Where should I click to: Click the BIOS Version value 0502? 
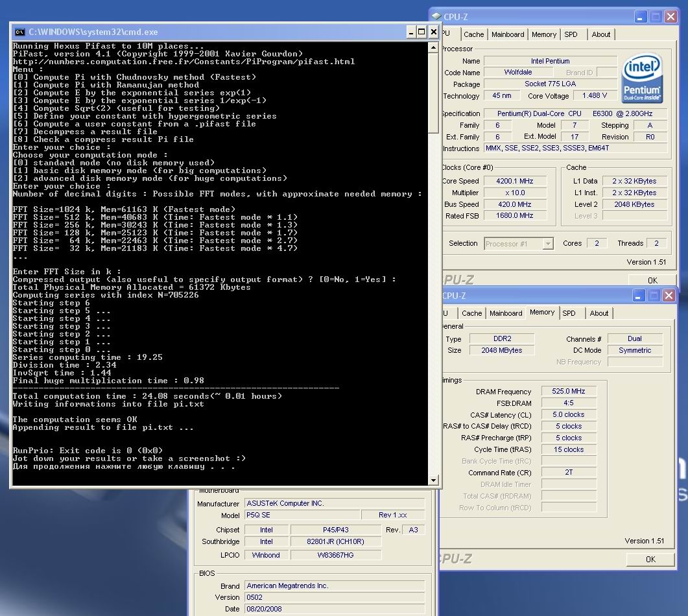[x=335, y=597]
